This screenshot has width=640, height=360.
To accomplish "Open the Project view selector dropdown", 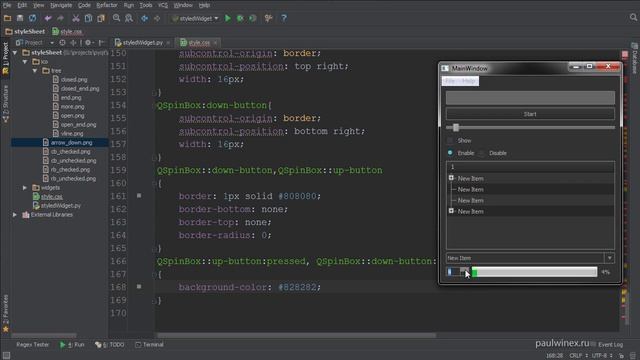I will pyautogui.click(x=35, y=42).
